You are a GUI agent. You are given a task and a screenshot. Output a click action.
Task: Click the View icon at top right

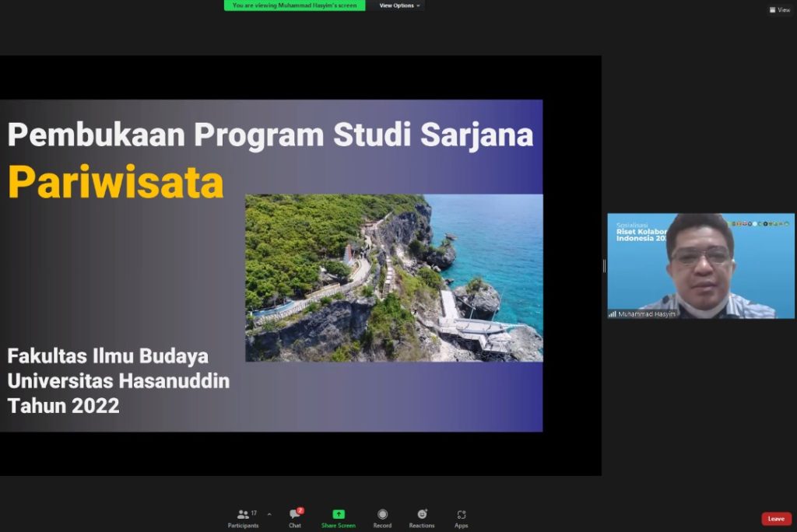pos(779,10)
